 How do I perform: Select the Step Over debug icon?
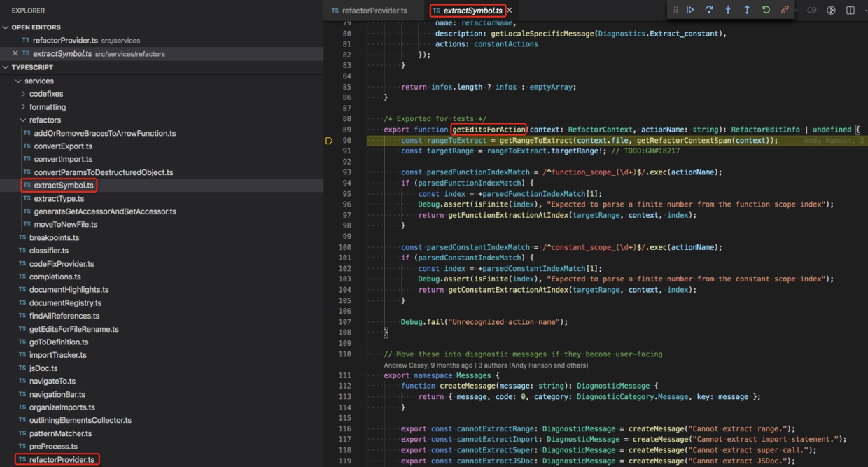pyautogui.click(x=709, y=10)
